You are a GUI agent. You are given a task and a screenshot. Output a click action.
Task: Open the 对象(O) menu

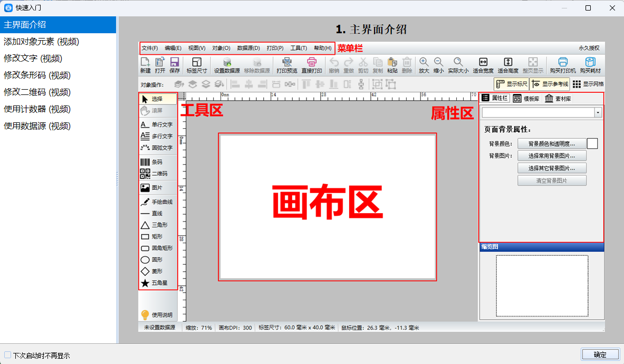point(221,48)
